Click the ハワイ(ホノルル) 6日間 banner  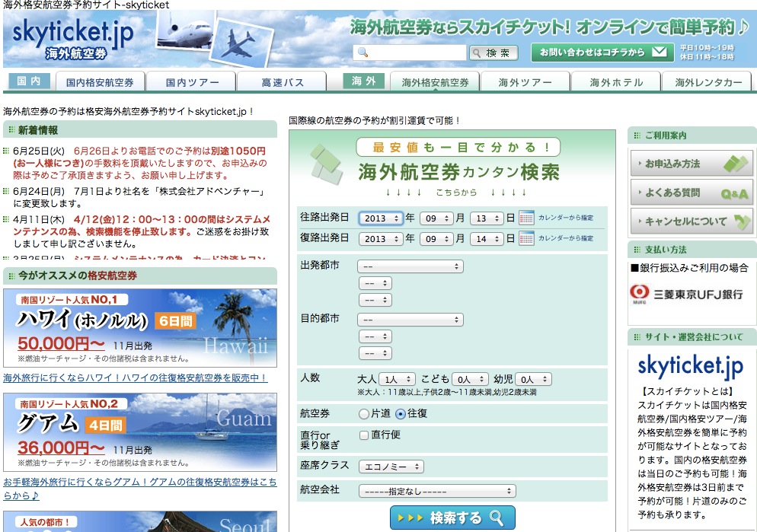140,328
